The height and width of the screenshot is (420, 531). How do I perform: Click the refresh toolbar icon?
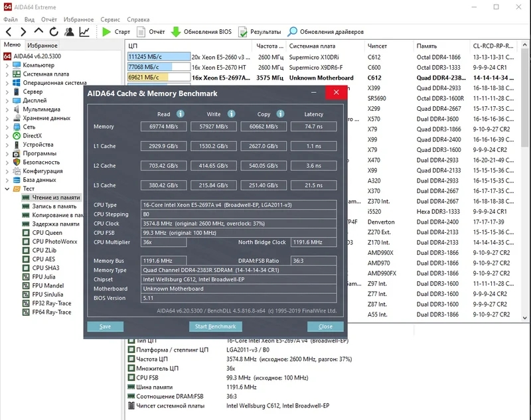point(54,32)
